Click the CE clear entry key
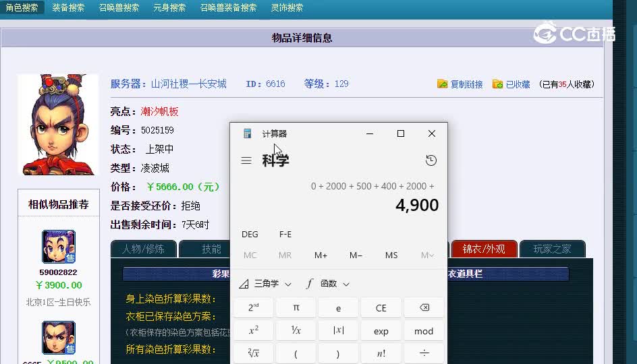The image size is (637, 364). click(x=381, y=307)
